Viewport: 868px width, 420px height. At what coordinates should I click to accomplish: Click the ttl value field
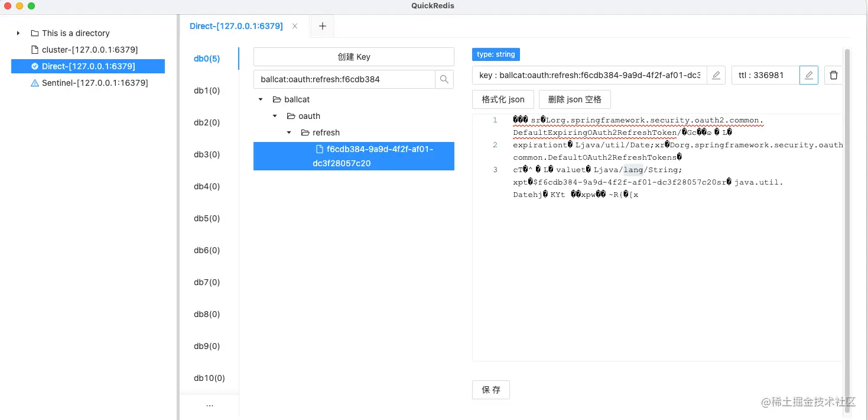click(x=766, y=75)
